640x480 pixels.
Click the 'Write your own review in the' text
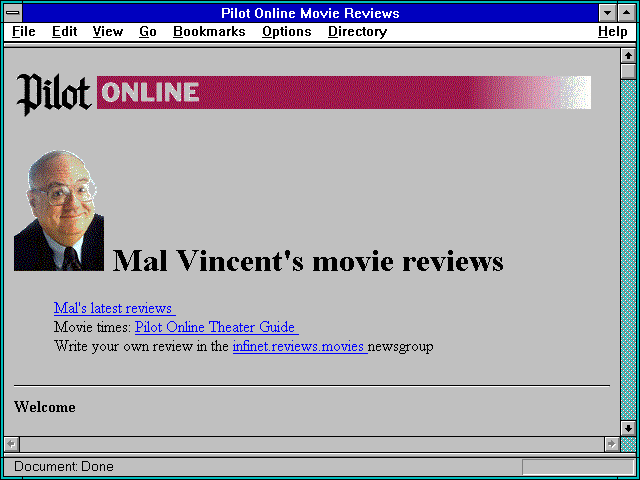point(141,347)
